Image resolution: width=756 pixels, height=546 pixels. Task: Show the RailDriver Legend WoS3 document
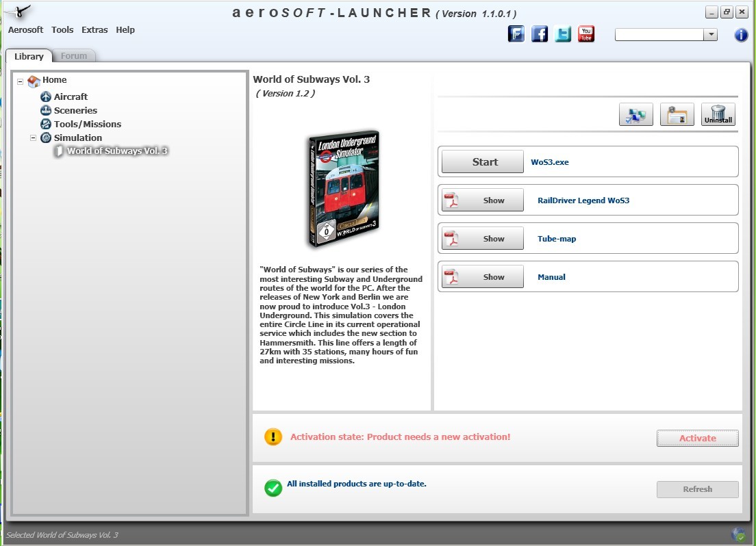tap(483, 200)
